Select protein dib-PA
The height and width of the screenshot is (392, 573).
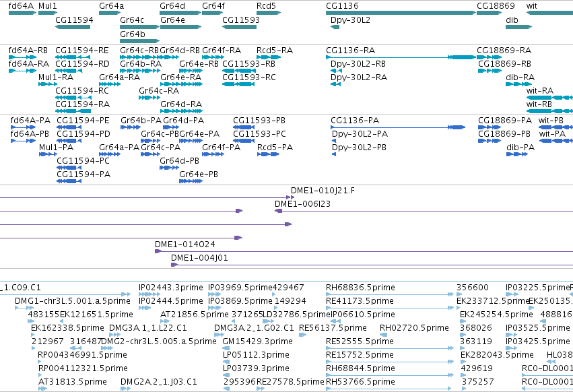[x=520, y=148]
